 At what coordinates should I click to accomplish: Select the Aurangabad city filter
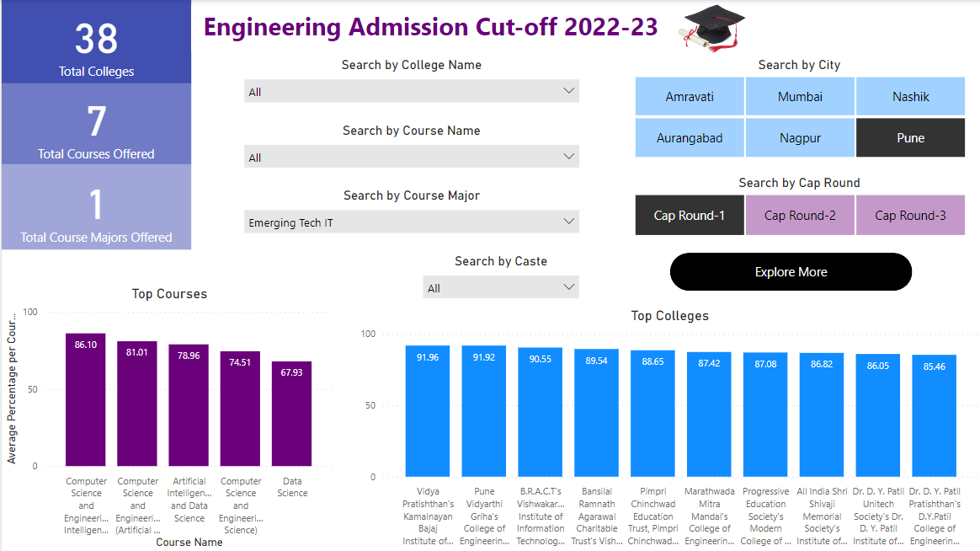pos(690,136)
